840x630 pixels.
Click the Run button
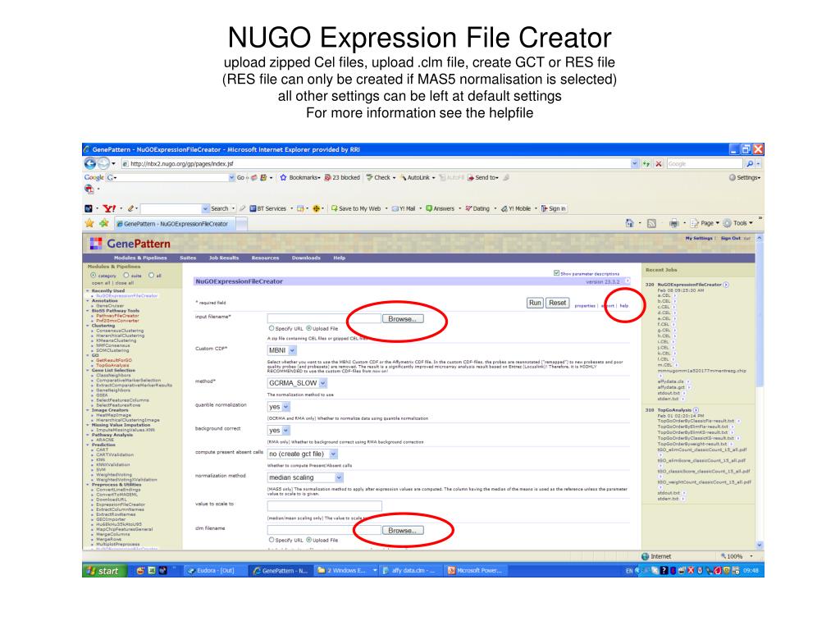coord(535,303)
